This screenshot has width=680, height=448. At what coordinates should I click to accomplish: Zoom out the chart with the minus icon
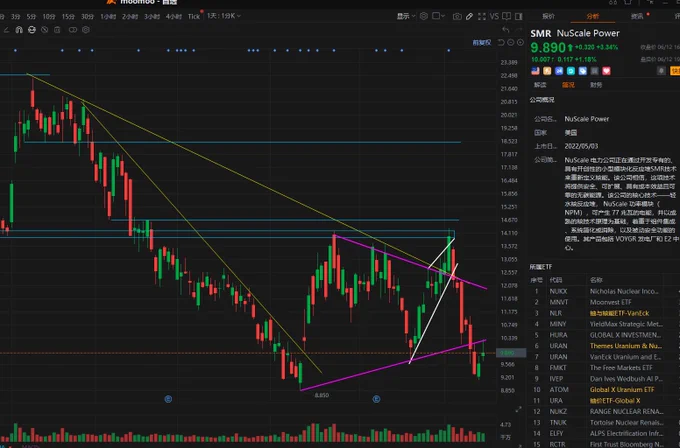click(x=511, y=43)
